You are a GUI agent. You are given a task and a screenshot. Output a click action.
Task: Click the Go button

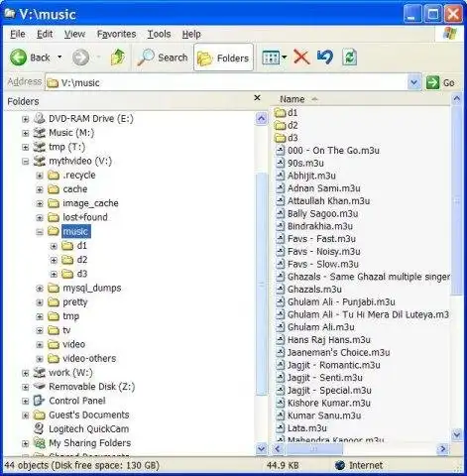(440, 82)
